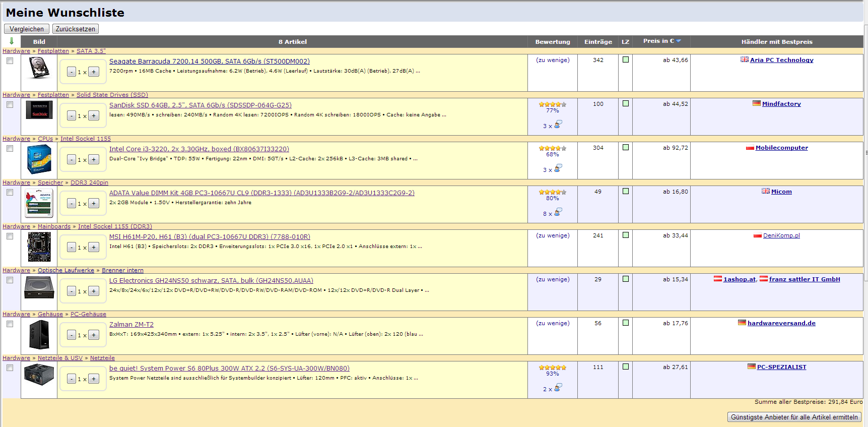Viewport: 868px width, 427px height.
Task: Open the Intel Core i3-3220 boxed product link
Action: 199,149
